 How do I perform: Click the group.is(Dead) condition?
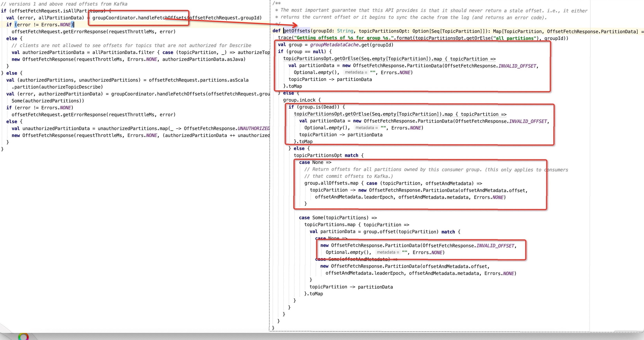pos(318,107)
